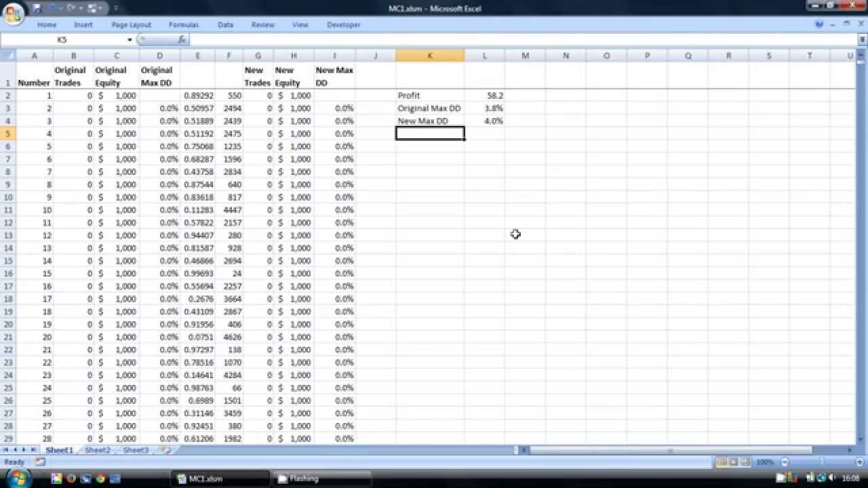Click the Original Max DD label in column K

pos(430,108)
